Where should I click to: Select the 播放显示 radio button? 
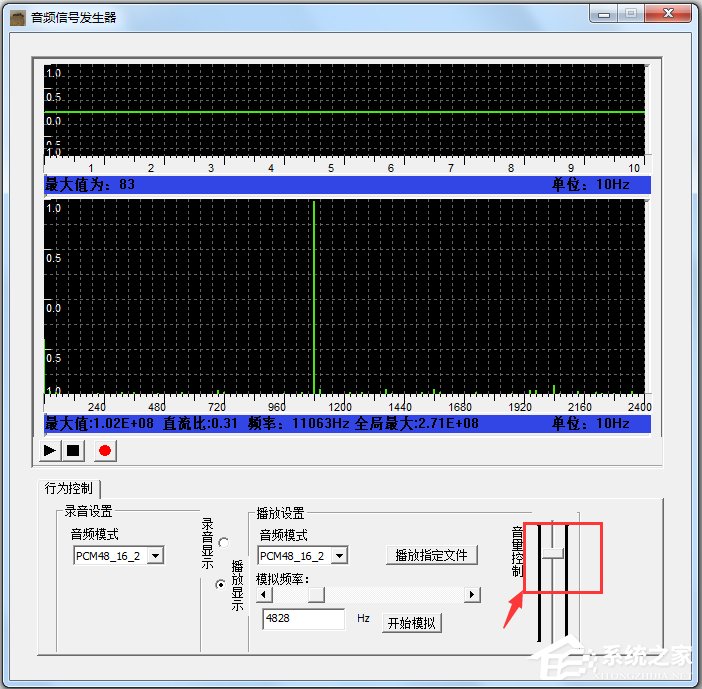(220, 584)
